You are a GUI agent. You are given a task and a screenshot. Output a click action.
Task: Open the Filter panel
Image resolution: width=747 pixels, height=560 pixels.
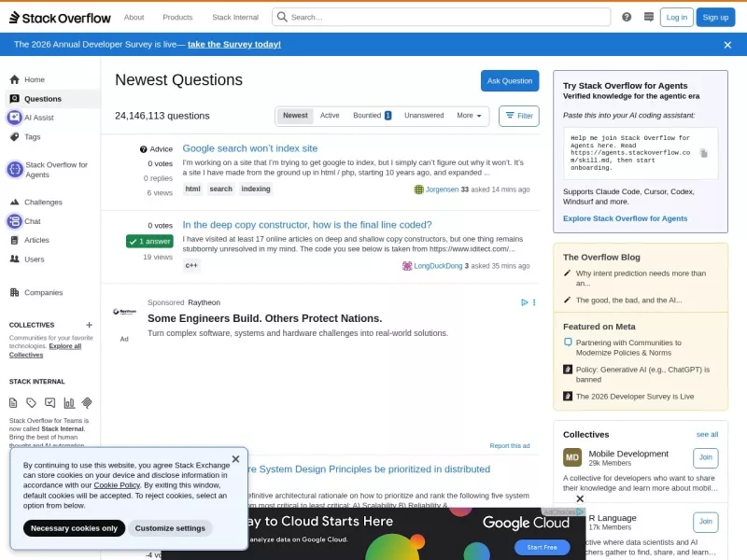[x=519, y=116]
